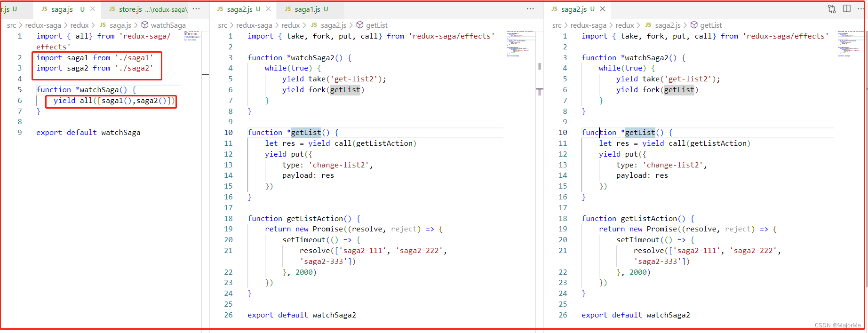Viewport: 868px width, 333px height.
Task: Click JS file icon on saga1.js tab
Action: (288, 9)
